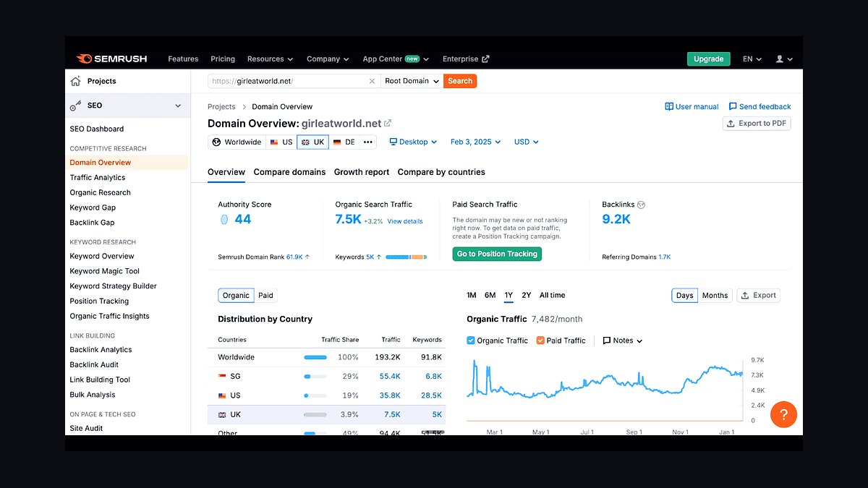Image resolution: width=868 pixels, height=488 pixels.
Task: Expand the Company menu
Action: (x=328, y=59)
